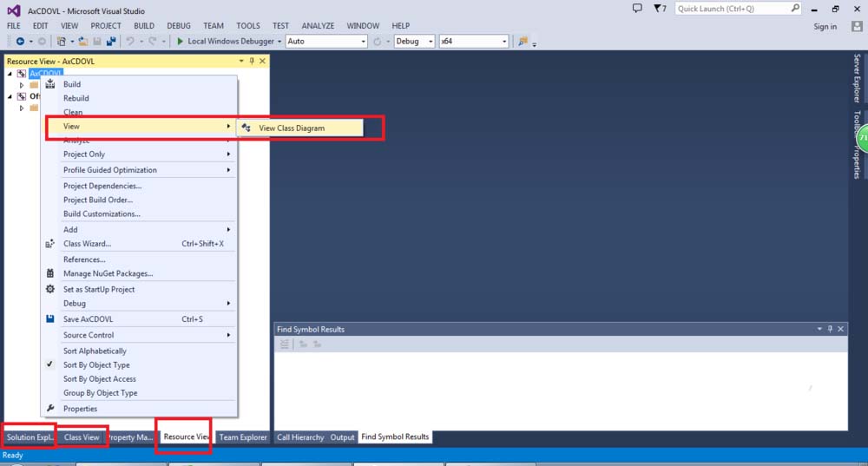The height and width of the screenshot is (466, 868).
Task: Collapse the AxCDOVL tree node
Action: coord(10,74)
